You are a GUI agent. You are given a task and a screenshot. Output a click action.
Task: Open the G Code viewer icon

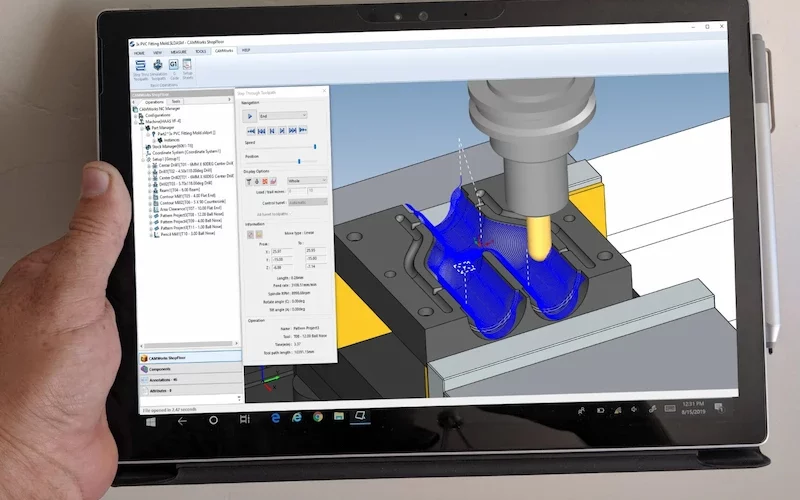point(174,69)
